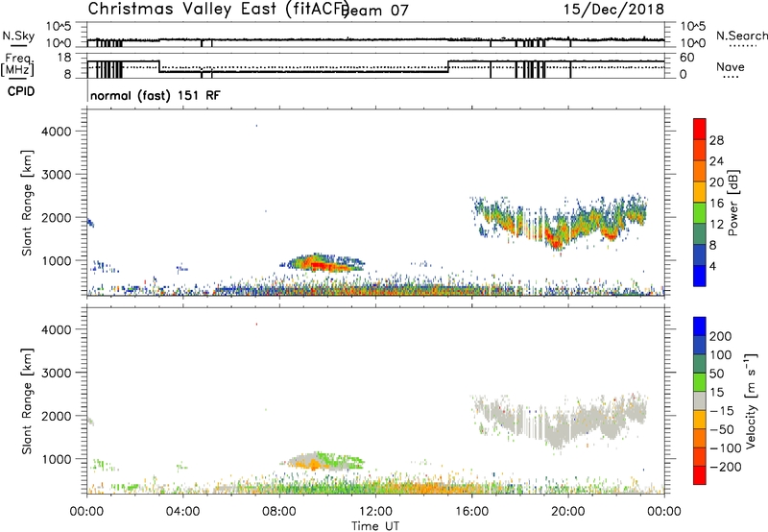This screenshot has width=768, height=532.
Task: Click the 'Power [dB]' color bar label
Action: point(732,203)
